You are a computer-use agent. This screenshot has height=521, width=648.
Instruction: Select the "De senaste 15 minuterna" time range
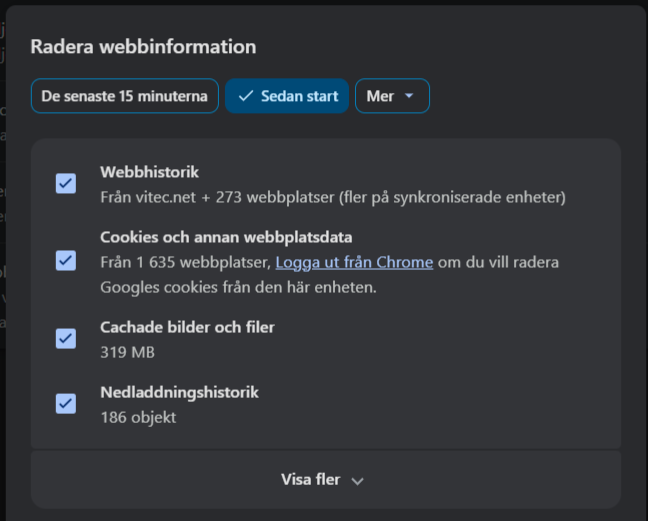(x=125, y=97)
